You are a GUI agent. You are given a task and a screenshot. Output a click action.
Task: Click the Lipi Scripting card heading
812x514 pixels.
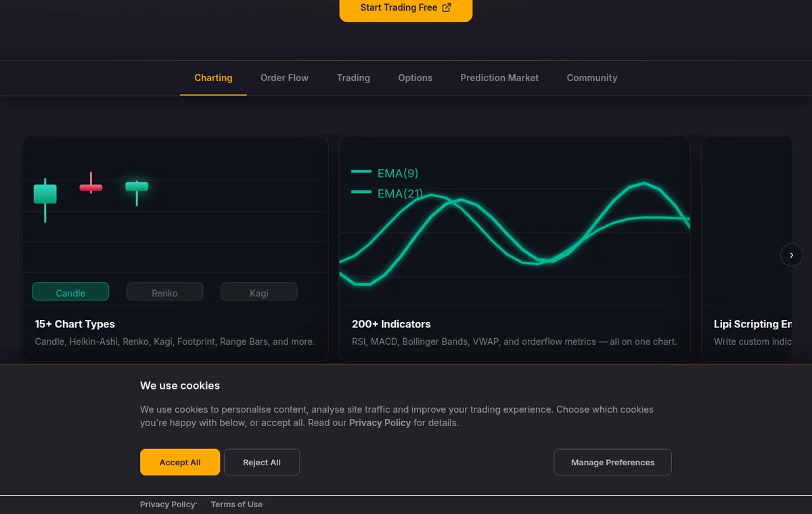[x=752, y=324]
